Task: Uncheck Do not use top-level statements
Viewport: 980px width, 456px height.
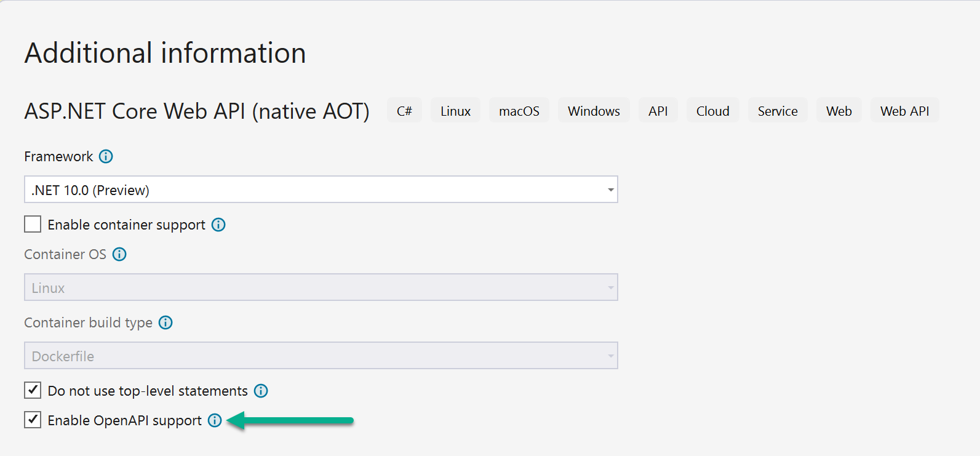Action: (x=33, y=390)
